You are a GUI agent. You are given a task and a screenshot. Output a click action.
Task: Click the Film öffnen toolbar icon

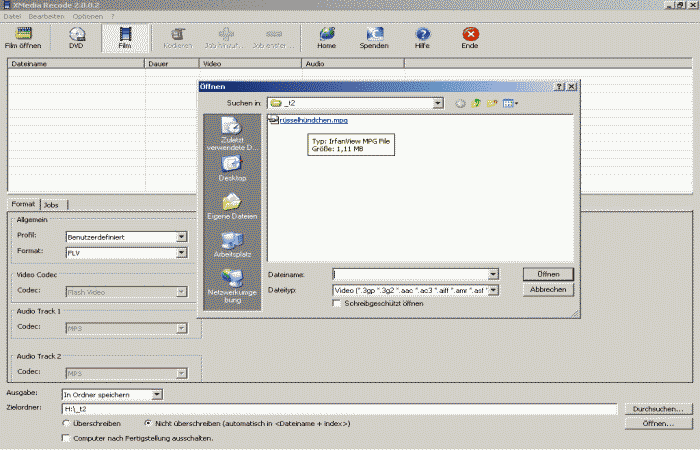coord(23,38)
